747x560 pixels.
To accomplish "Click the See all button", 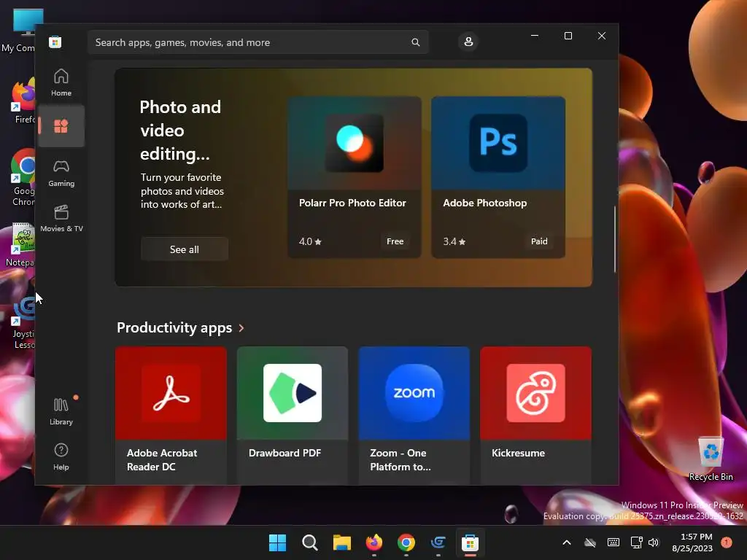I will [185, 249].
